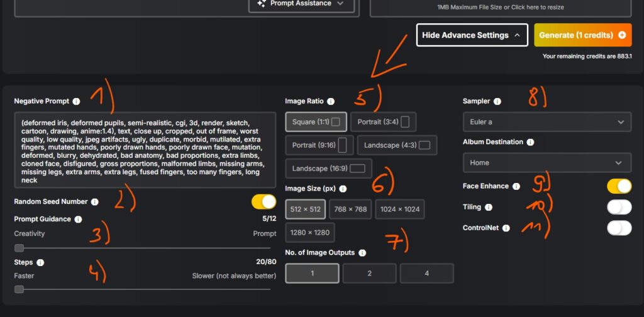This screenshot has height=317, width=644.
Task: Open Album Destination dropdown showing Home
Action: [547, 163]
